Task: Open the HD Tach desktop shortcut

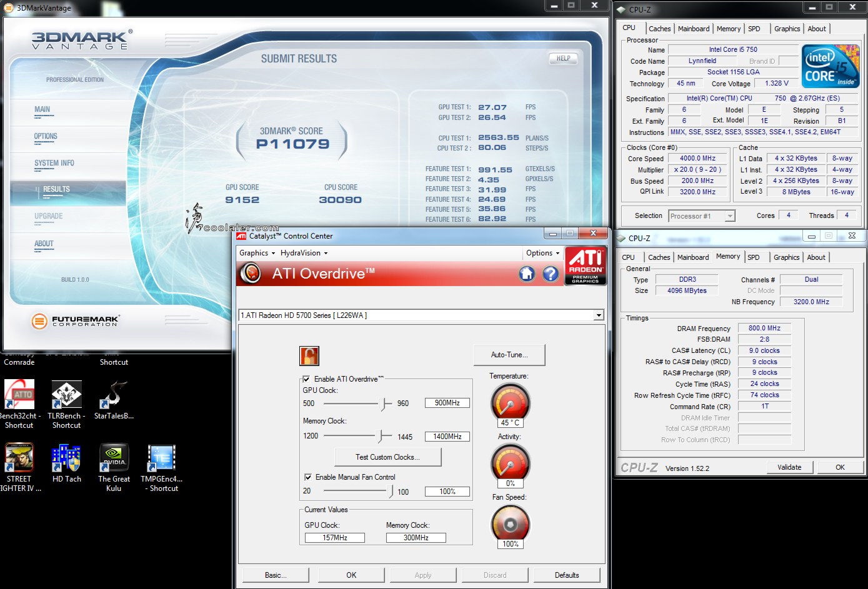Action: [67, 458]
